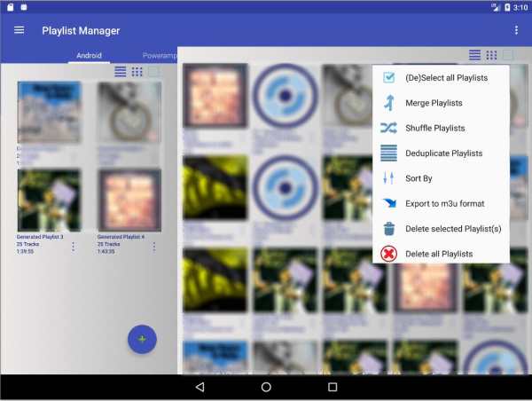Switch to the Poweramp tab
The width and height of the screenshot is (532, 401).
[160, 55]
